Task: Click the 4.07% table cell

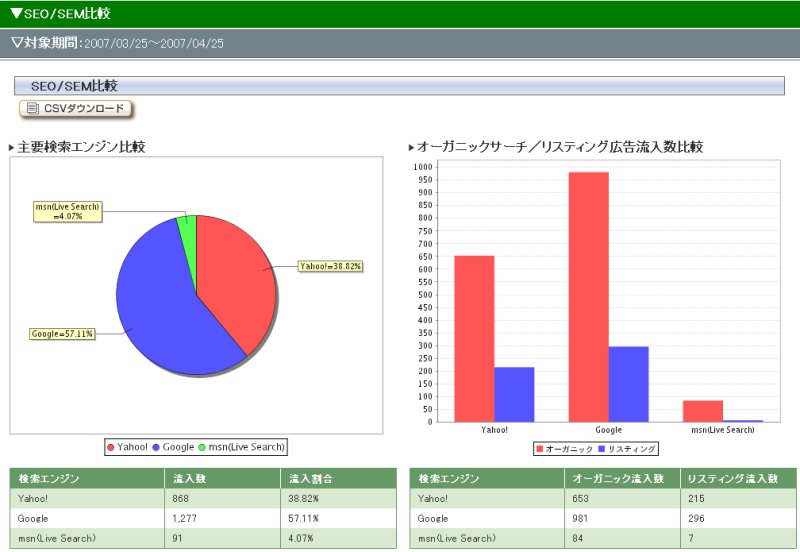Action: pos(339,538)
